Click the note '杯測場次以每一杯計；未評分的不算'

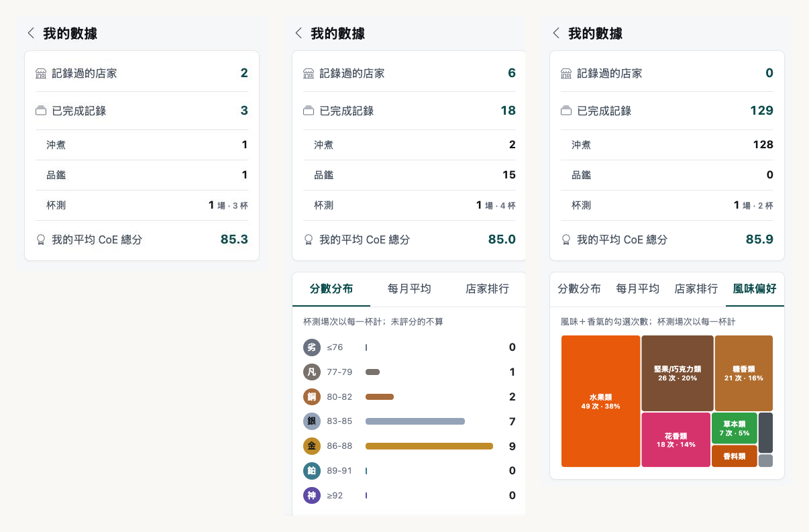point(373,322)
